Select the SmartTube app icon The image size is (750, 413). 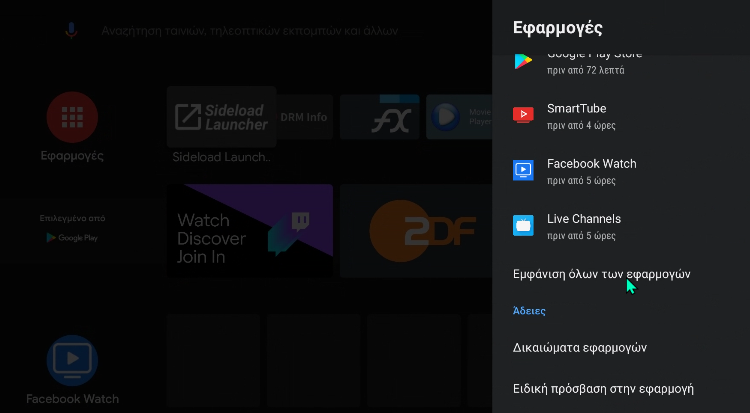coord(523,115)
